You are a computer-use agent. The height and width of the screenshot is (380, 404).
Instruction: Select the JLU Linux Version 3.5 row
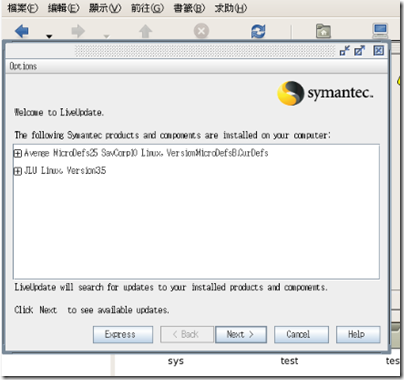coord(65,171)
